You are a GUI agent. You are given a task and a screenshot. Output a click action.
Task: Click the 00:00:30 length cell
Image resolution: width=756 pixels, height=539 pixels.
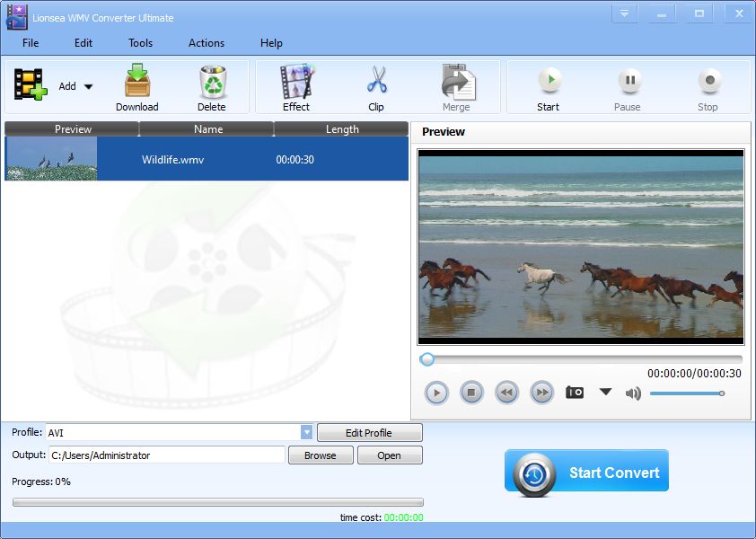(x=295, y=159)
